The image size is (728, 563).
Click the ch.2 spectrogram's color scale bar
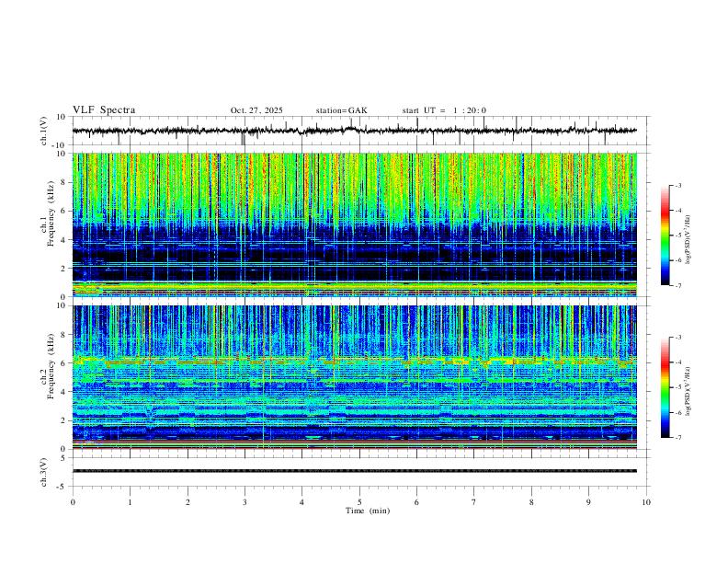pos(665,387)
